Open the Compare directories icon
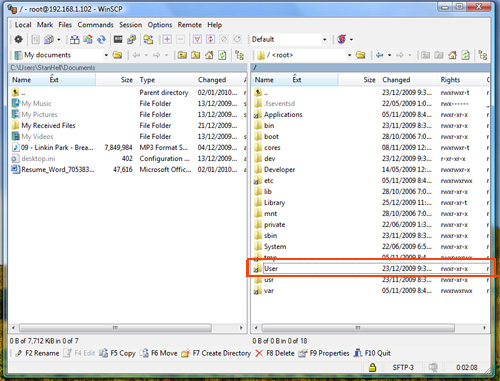Screen dimensions: 500x381 75,39
